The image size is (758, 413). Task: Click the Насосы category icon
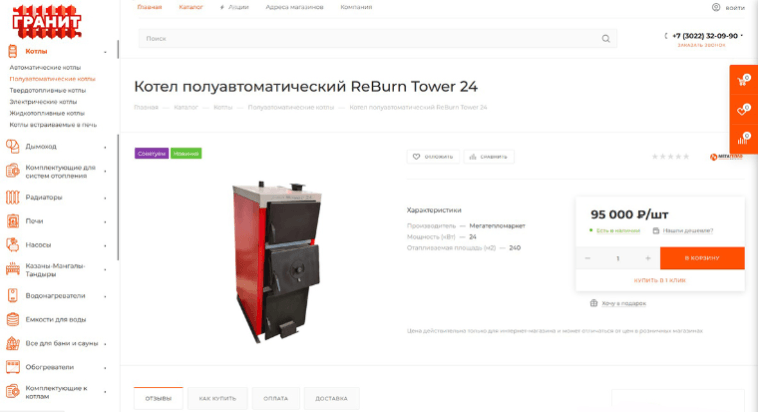13,245
